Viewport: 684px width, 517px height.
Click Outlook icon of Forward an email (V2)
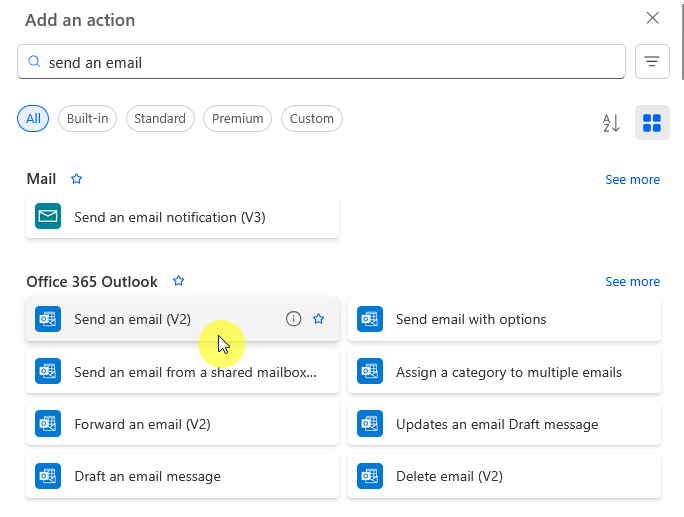[48, 424]
